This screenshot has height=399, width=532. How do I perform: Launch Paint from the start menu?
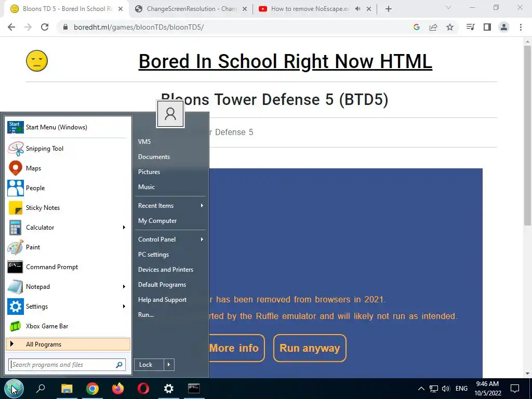(68, 247)
